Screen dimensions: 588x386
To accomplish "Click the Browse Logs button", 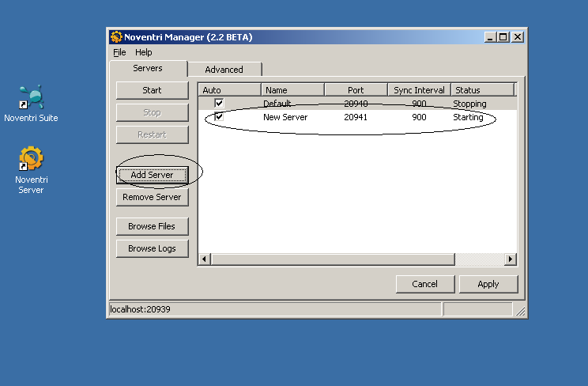I will point(152,248).
